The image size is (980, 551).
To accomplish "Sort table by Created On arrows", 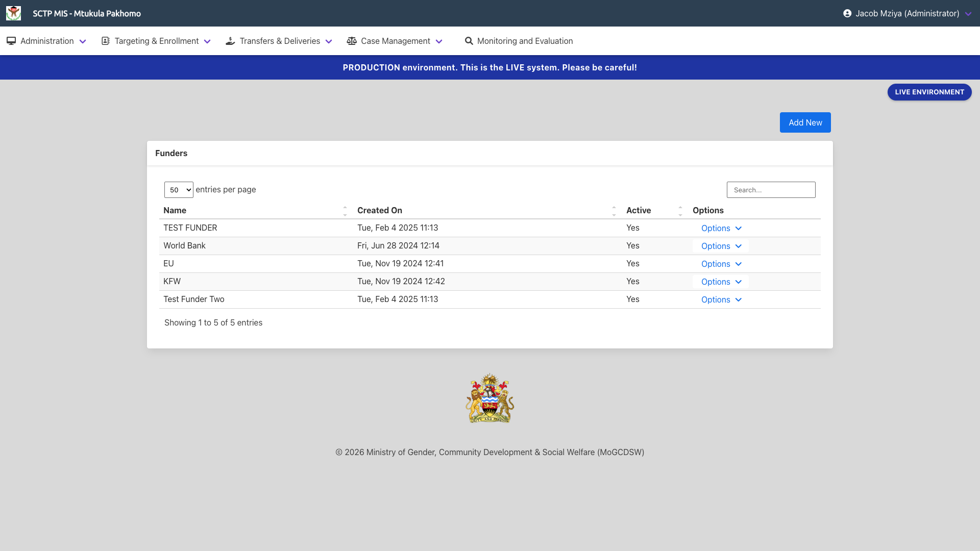I will pyautogui.click(x=614, y=211).
